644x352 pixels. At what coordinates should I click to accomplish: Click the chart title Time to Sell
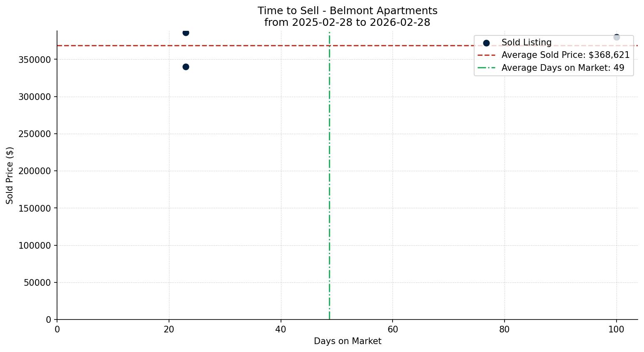[x=347, y=11]
